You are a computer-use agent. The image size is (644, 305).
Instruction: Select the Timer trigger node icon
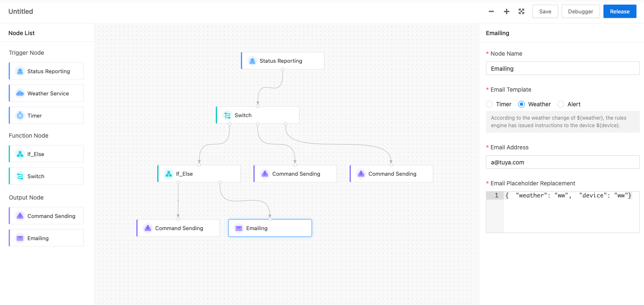pos(20,115)
